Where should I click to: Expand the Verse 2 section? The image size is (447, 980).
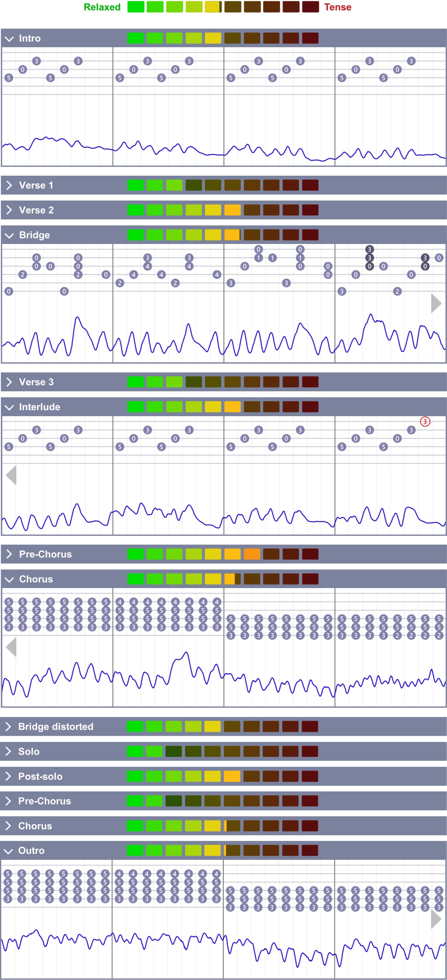(x=9, y=210)
